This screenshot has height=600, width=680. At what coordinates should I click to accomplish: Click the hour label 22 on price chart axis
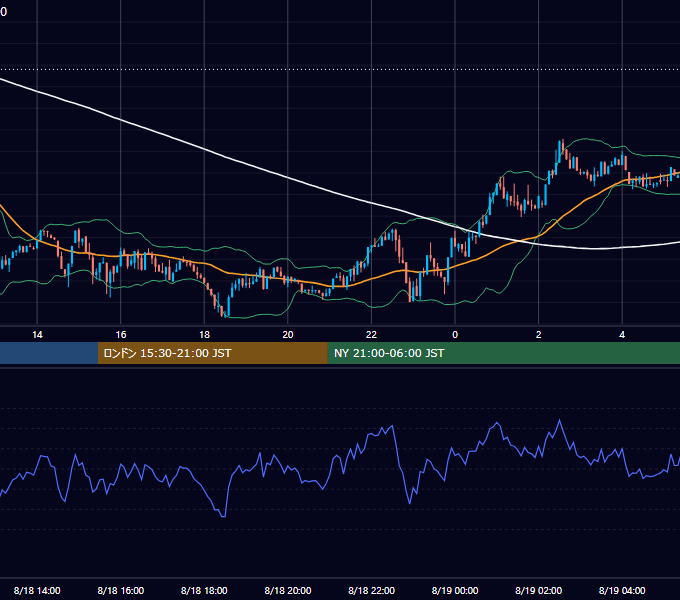tap(372, 335)
